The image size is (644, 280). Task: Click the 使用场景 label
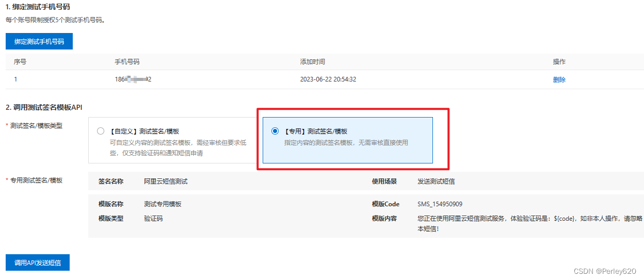[x=384, y=182]
